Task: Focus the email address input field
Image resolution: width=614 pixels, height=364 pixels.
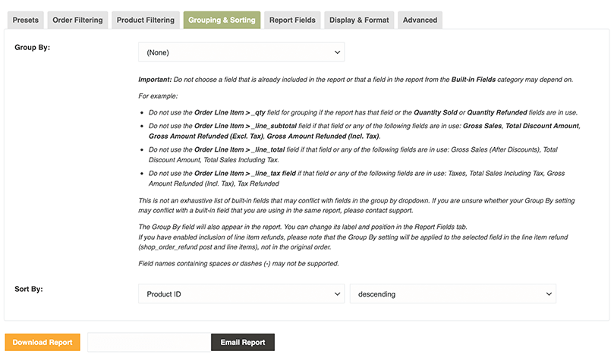Action: (x=149, y=343)
